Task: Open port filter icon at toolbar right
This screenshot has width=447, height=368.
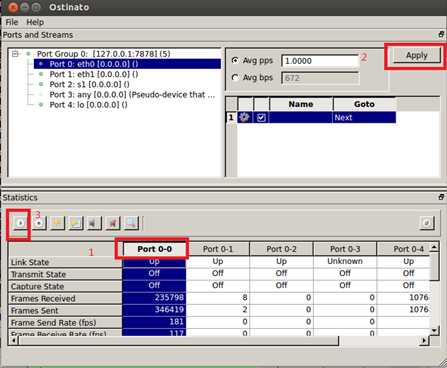Action: pos(427,223)
